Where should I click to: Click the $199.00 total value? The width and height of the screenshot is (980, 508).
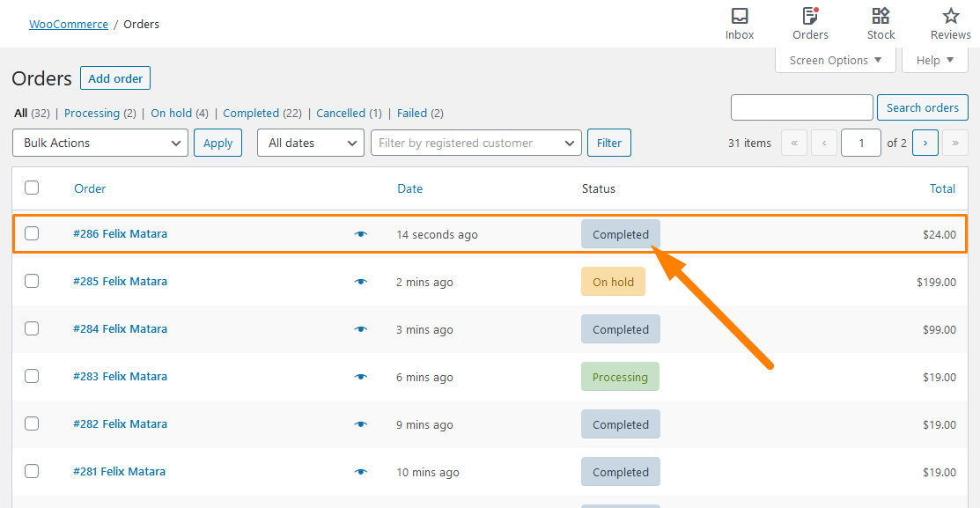pos(936,282)
